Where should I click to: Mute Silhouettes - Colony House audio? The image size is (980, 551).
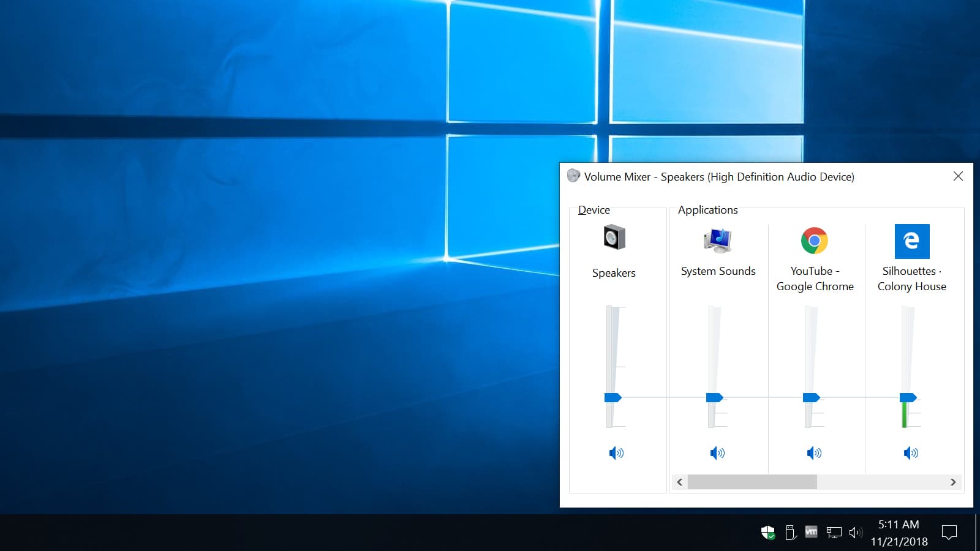tap(910, 453)
